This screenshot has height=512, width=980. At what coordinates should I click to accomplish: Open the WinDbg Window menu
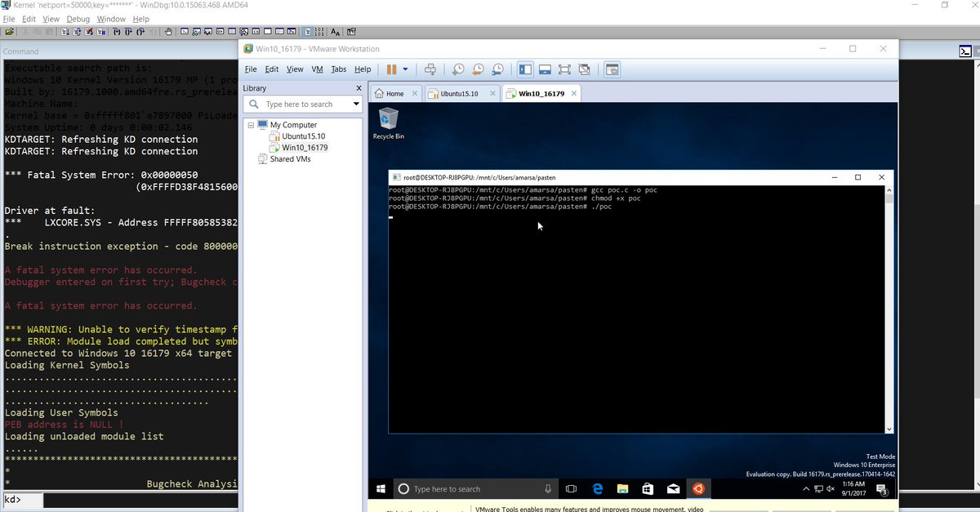(111, 19)
